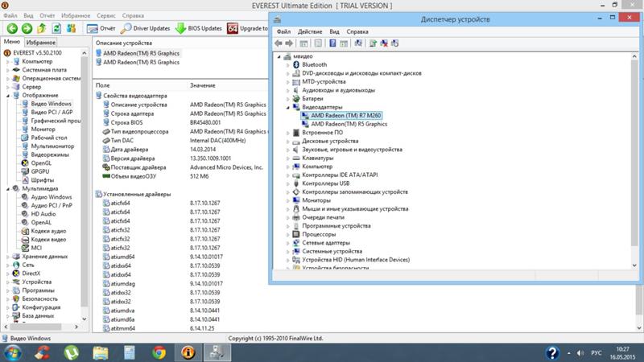The height and width of the screenshot is (362, 644).
Task: Open the Вид menu in EVEREST
Action: [x=28, y=15]
